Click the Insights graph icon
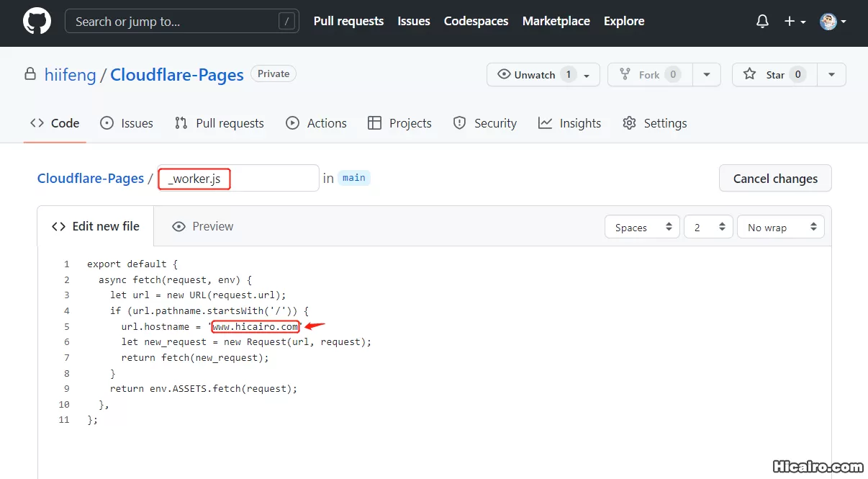The width and height of the screenshot is (868, 479). [x=545, y=123]
